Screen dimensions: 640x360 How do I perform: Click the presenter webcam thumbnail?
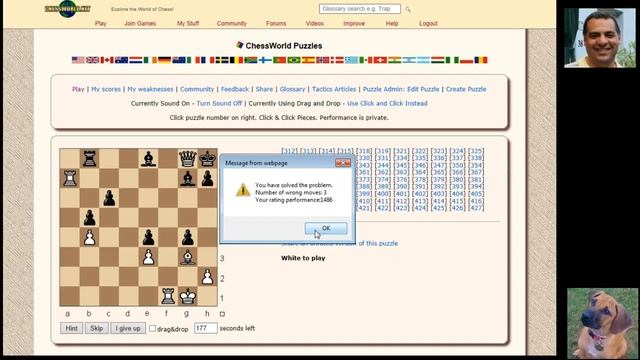tap(600, 38)
